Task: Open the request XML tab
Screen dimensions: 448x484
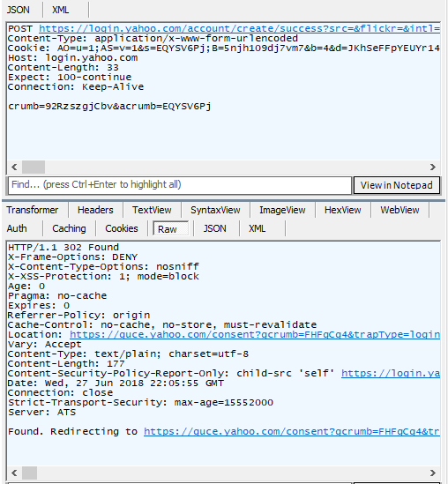Action: point(61,10)
